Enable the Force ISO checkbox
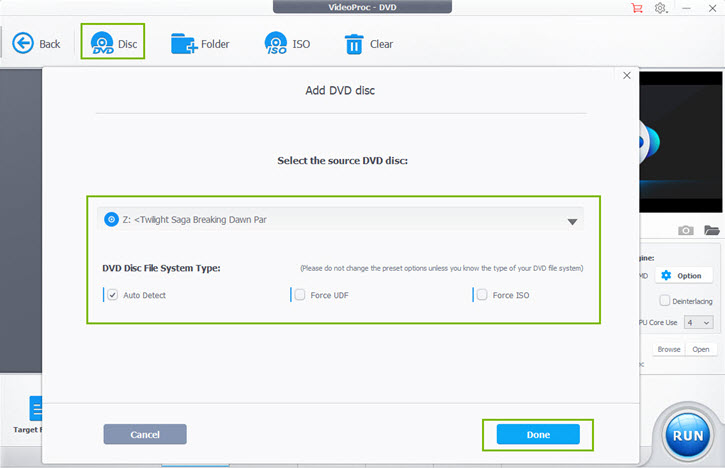The height and width of the screenshot is (468, 725). point(482,295)
